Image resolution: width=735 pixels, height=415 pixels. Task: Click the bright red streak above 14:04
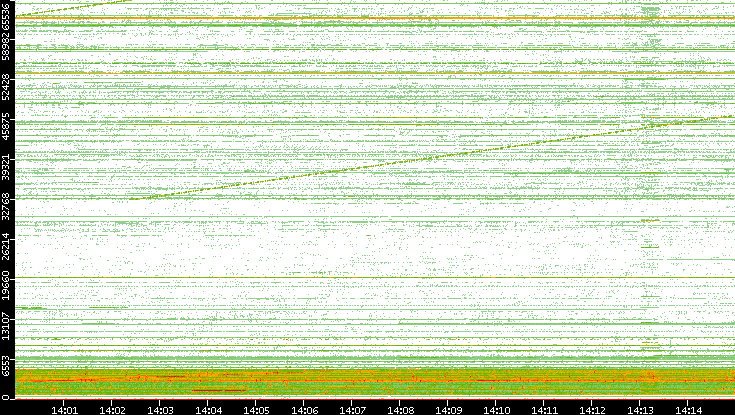coord(218,388)
